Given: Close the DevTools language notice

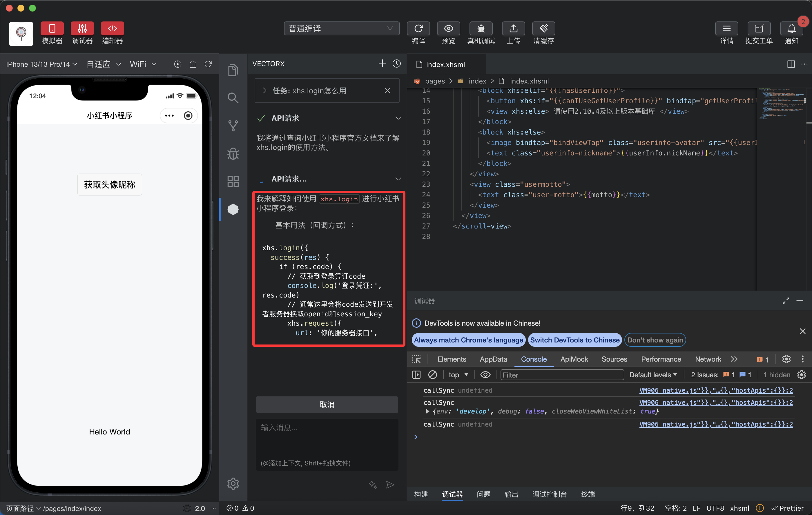Looking at the screenshot, I should [x=802, y=331].
